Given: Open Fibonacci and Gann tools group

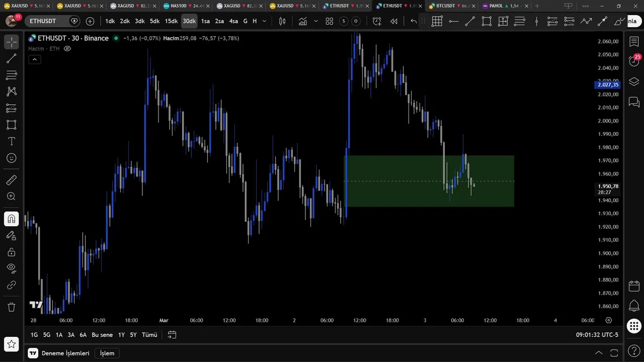Looking at the screenshot, I should click(x=11, y=75).
